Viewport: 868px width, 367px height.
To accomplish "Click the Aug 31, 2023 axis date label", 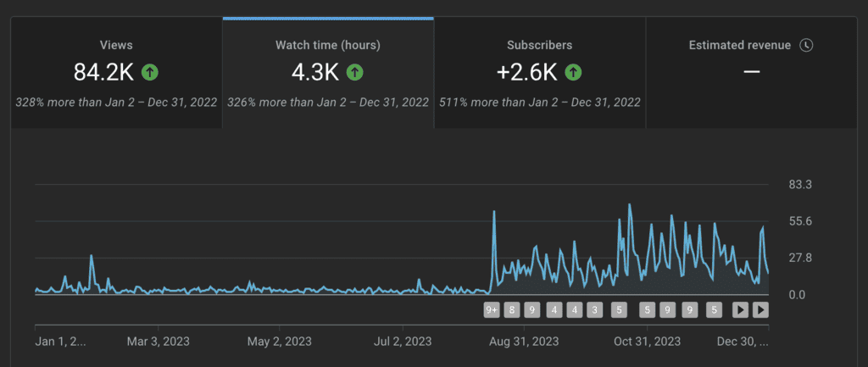I will pos(524,342).
